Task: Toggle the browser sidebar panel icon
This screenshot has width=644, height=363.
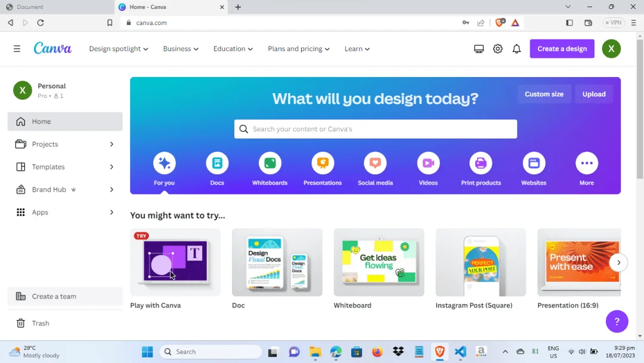Action: [x=569, y=23]
